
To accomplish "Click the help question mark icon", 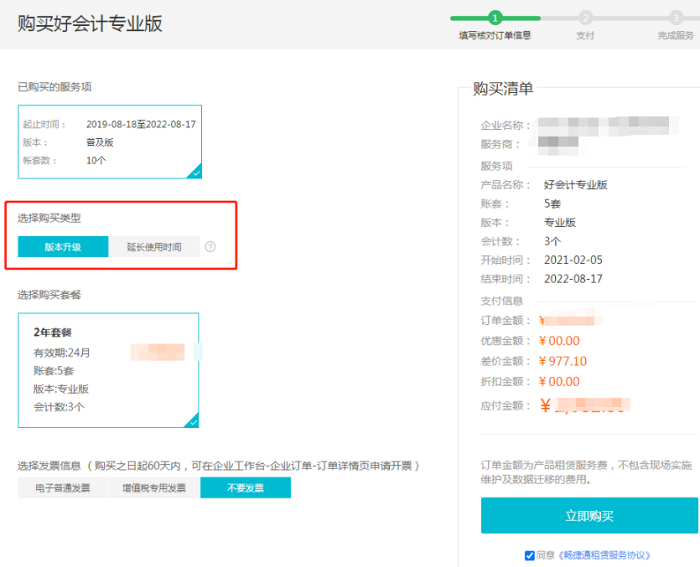I will [x=210, y=246].
